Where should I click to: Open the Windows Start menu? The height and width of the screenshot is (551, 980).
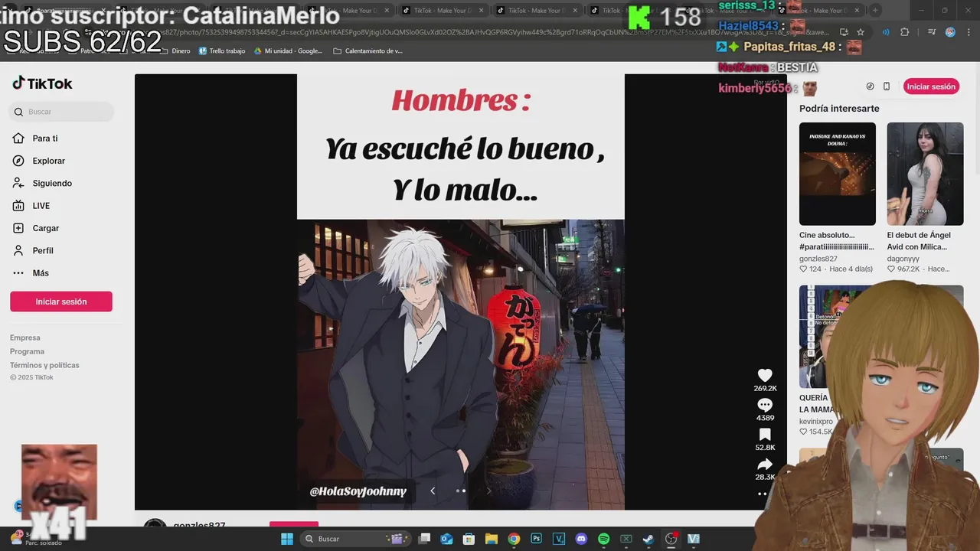tap(287, 539)
